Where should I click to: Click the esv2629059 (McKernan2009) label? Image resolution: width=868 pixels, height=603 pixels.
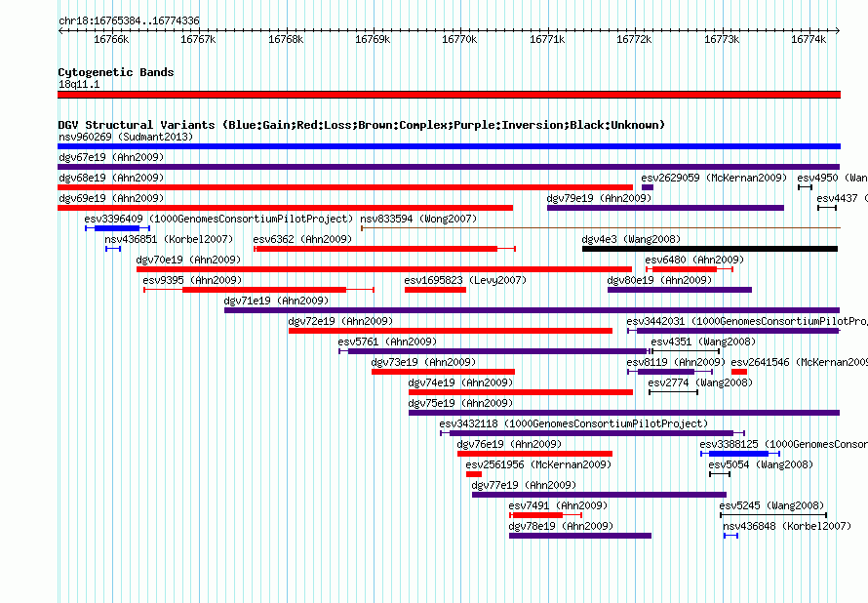pos(714,178)
